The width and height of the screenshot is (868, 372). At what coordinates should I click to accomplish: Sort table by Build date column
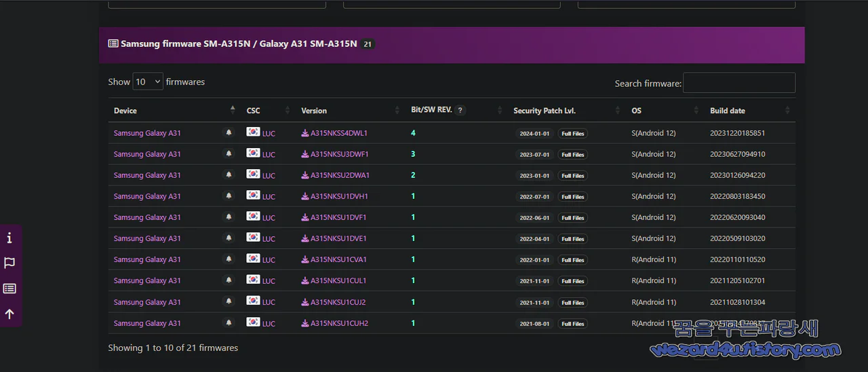pyautogui.click(x=750, y=111)
